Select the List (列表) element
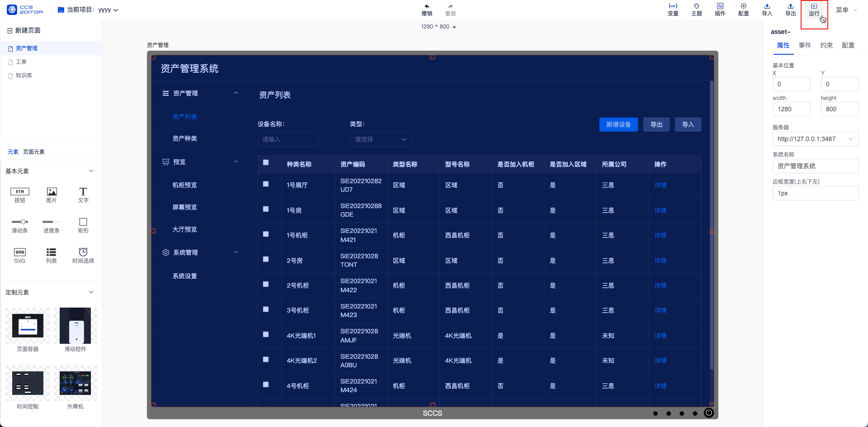 [x=52, y=256]
